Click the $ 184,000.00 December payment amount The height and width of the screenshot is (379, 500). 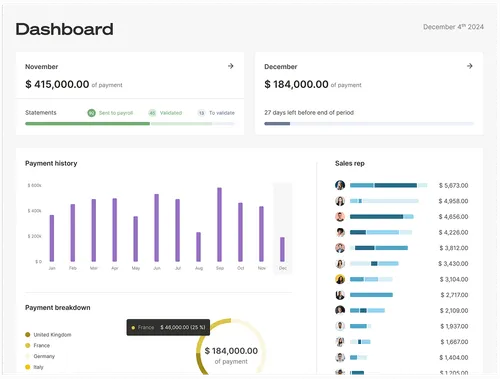click(x=296, y=84)
